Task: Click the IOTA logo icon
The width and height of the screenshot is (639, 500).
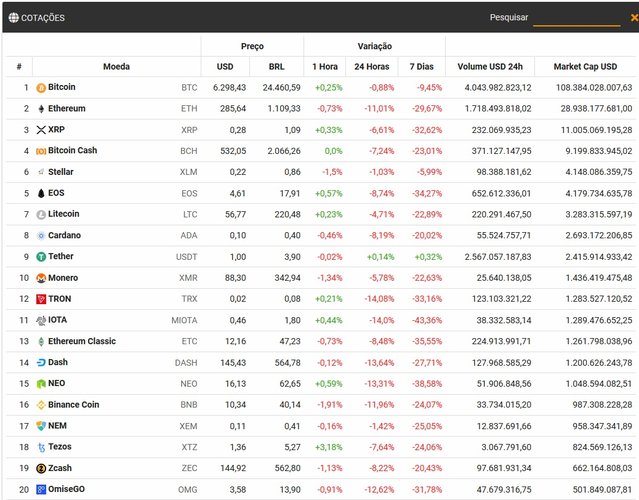Action: tap(41, 320)
